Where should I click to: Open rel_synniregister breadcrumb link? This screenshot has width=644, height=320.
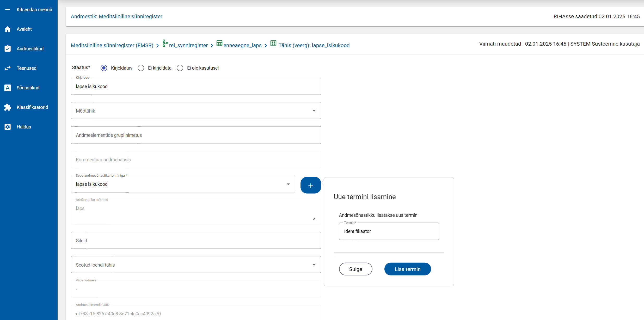[x=188, y=45]
